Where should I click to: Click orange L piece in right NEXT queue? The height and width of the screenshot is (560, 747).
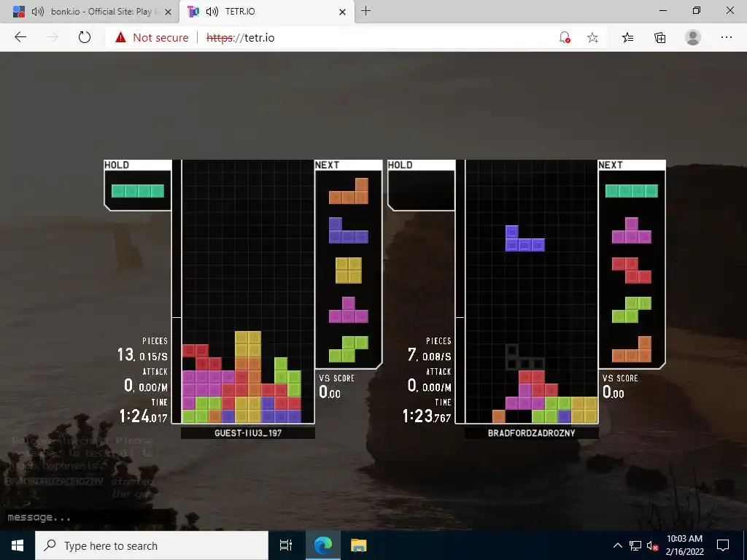632,349
